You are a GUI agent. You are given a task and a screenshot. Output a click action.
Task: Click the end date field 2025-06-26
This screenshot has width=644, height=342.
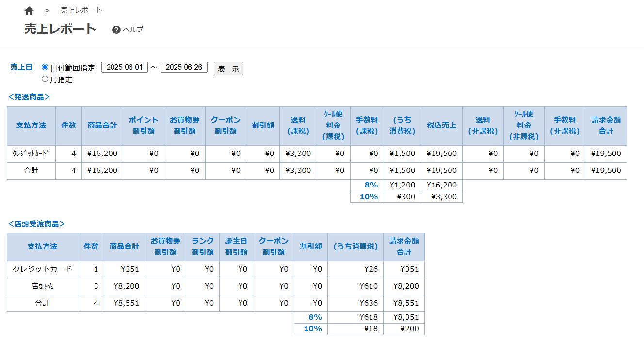point(184,67)
